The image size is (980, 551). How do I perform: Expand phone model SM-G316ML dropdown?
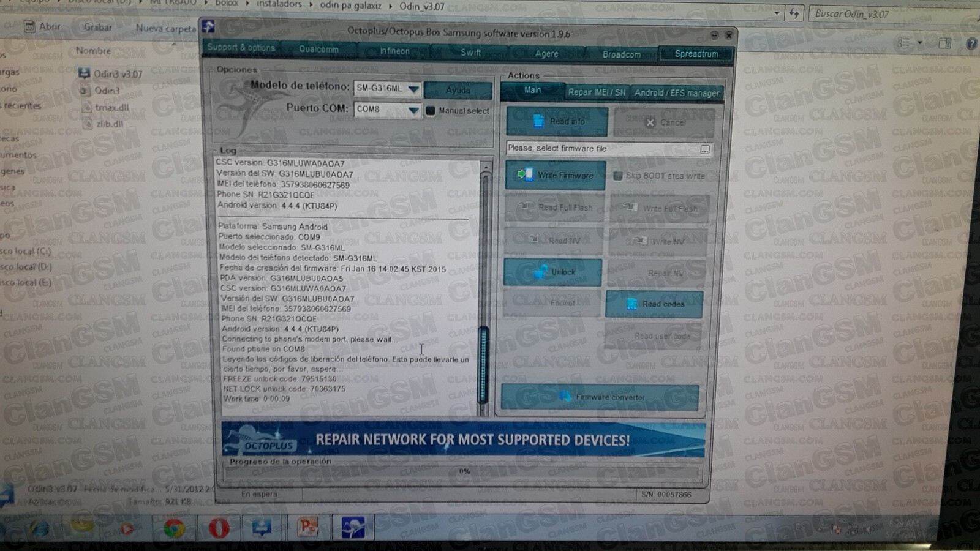(x=413, y=89)
